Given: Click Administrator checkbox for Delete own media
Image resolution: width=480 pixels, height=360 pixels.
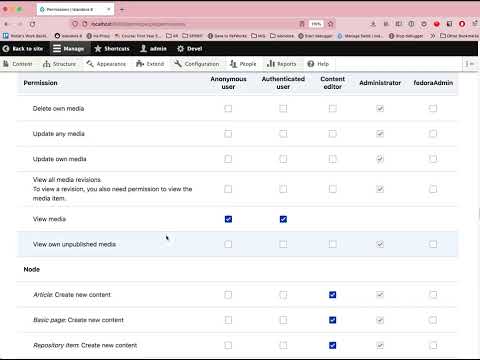Looking at the screenshot, I should click(380, 108).
